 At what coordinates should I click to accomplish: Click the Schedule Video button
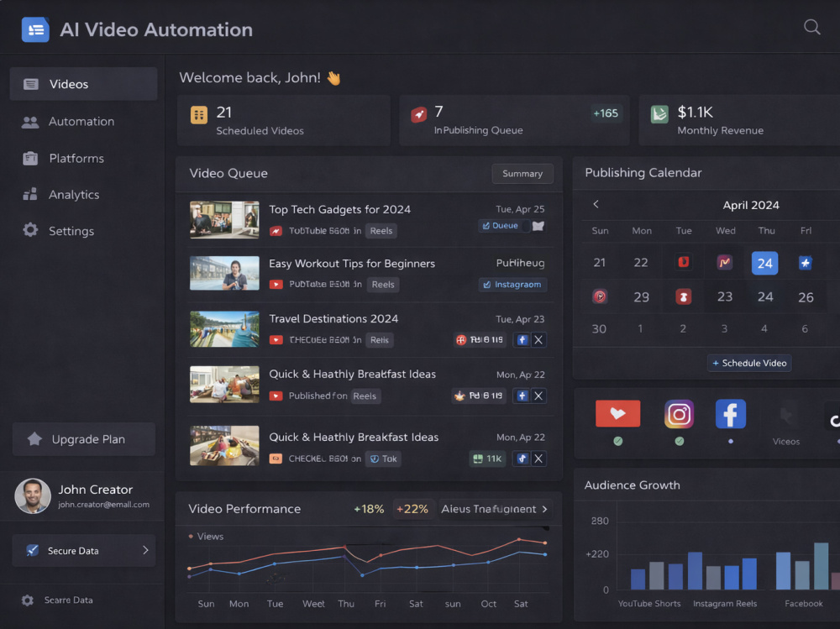pos(749,364)
